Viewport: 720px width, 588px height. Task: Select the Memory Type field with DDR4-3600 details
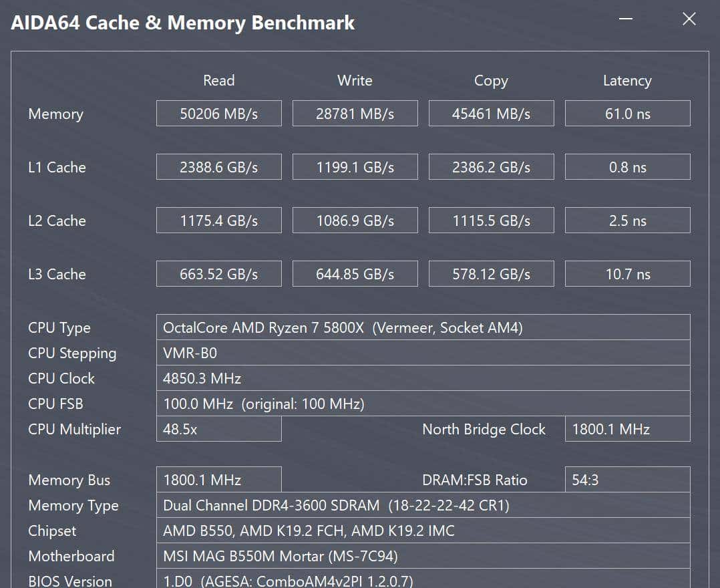[x=423, y=506]
